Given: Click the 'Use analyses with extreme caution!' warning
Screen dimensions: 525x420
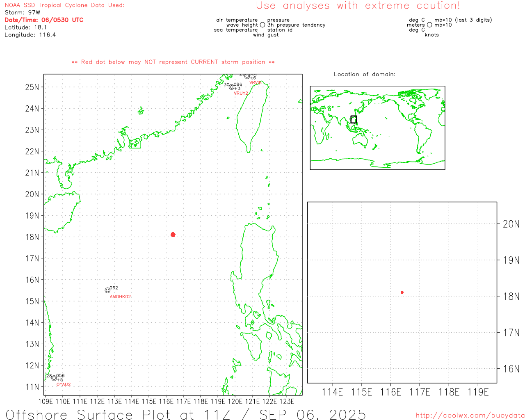Looking at the screenshot, I should point(358,6).
